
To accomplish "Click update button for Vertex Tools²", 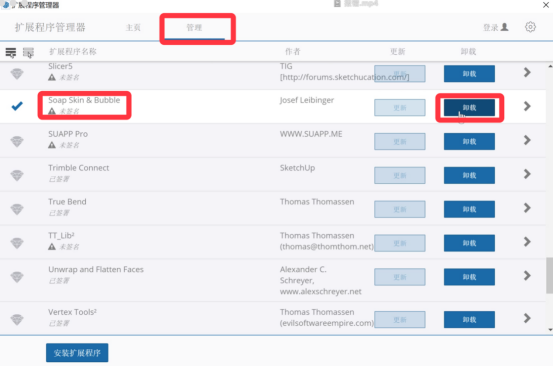I will click(x=400, y=319).
